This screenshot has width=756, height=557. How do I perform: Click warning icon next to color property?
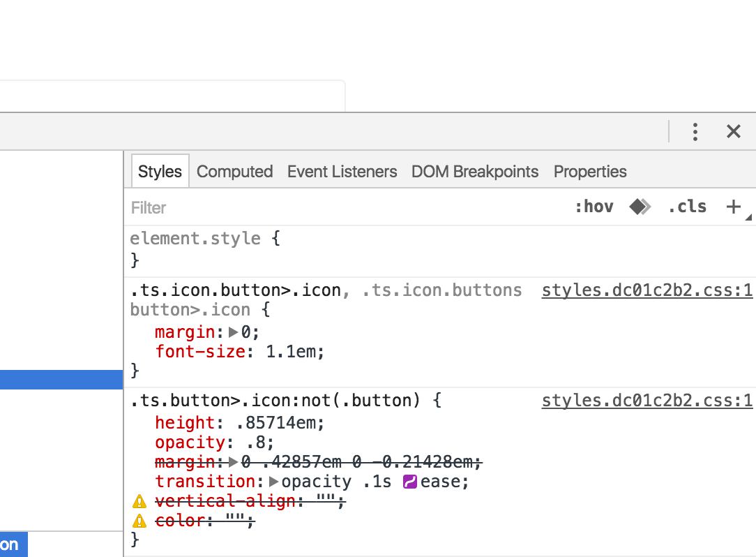click(x=139, y=521)
